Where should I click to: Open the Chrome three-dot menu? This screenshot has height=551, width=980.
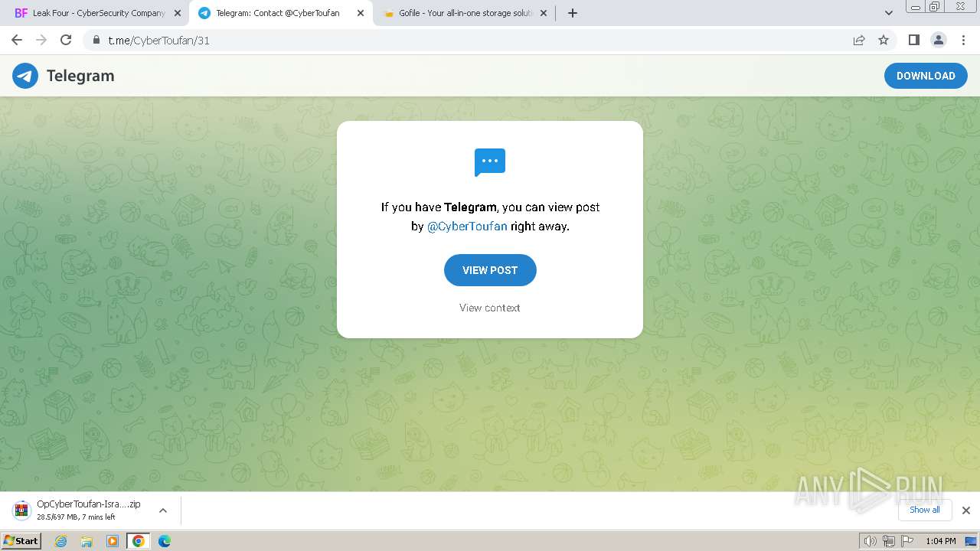[963, 40]
